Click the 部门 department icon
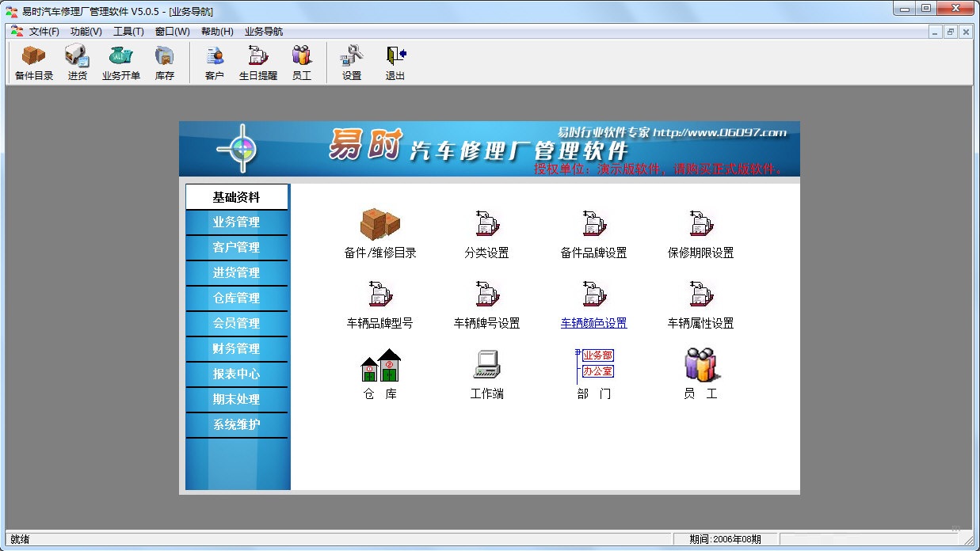980x551 pixels. [594, 366]
